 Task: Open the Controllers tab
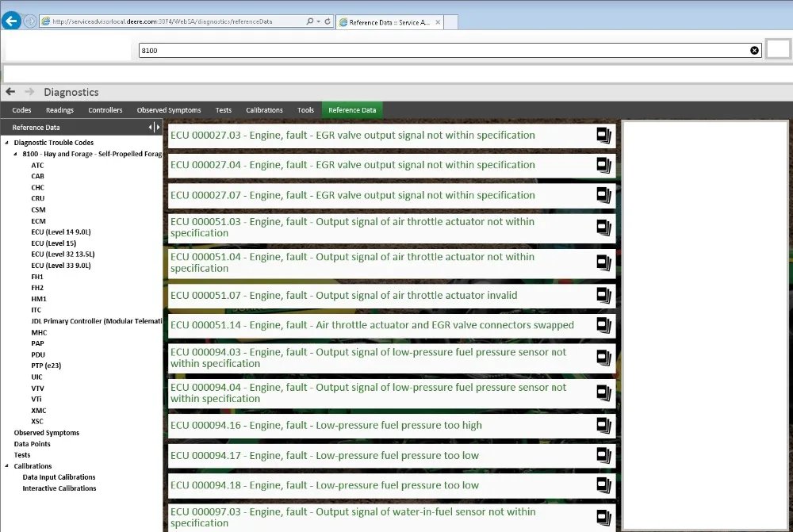pos(105,110)
